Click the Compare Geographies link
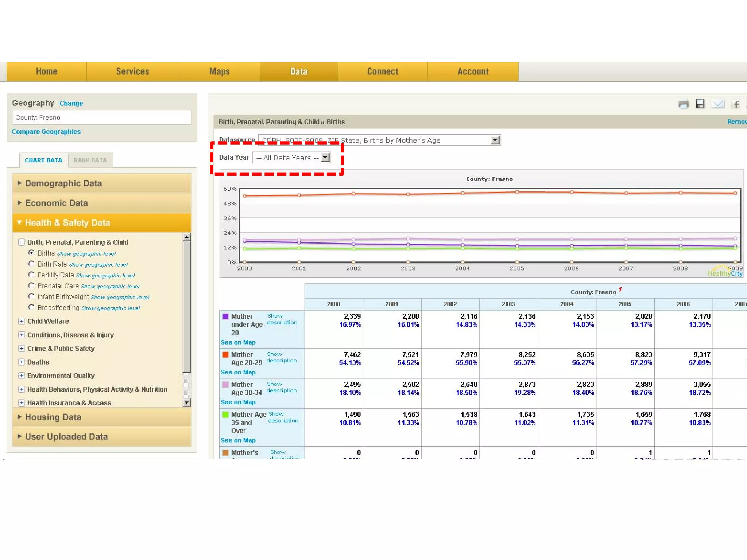The height and width of the screenshot is (560, 747). click(46, 132)
